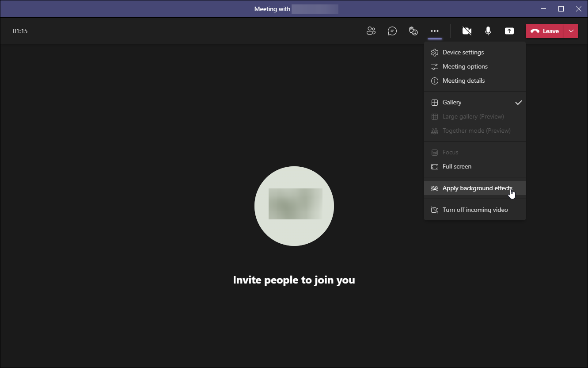588x368 pixels.
Task: Expand the Leave button options
Action: [x=571, y=31]
